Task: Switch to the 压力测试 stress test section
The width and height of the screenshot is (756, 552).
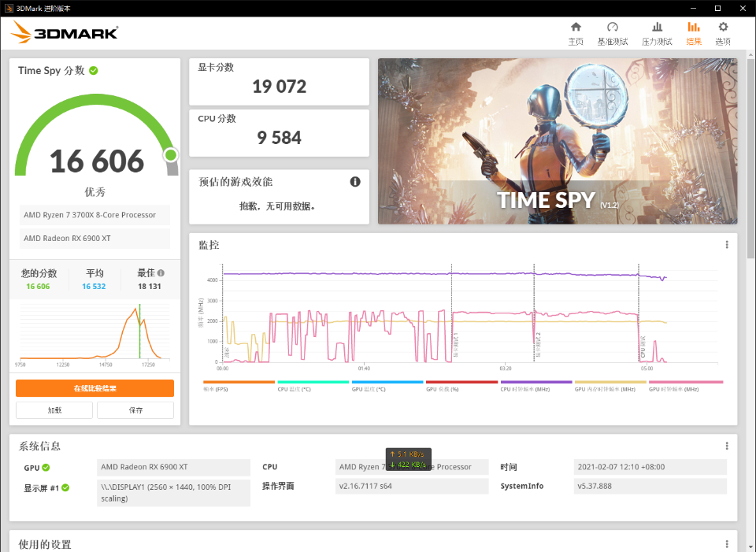Action: click(x=657, y=34)
